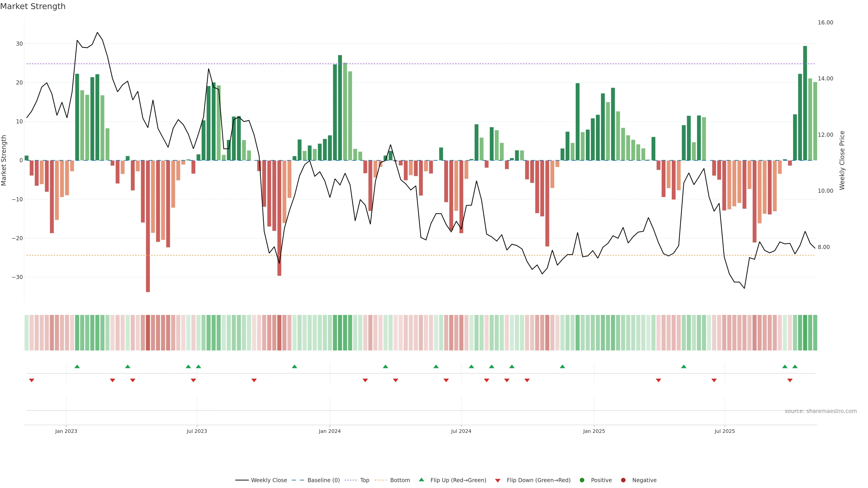The height and width of the screenshot is (488, 868).
Task: Click the Flip Down red triangle legend icon
Action: [x=498, y=481]
